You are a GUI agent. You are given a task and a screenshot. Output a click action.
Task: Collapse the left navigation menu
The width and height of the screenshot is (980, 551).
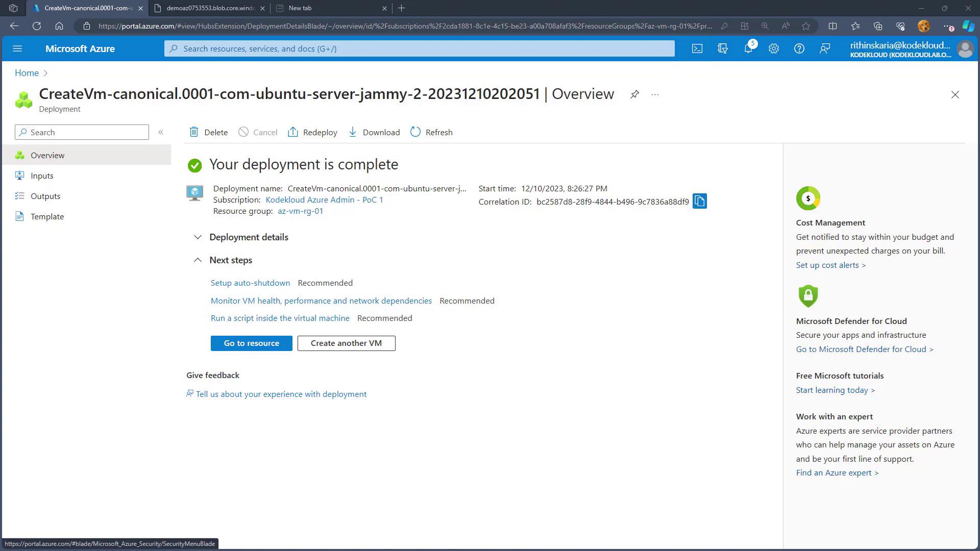[x=161, y=132]
